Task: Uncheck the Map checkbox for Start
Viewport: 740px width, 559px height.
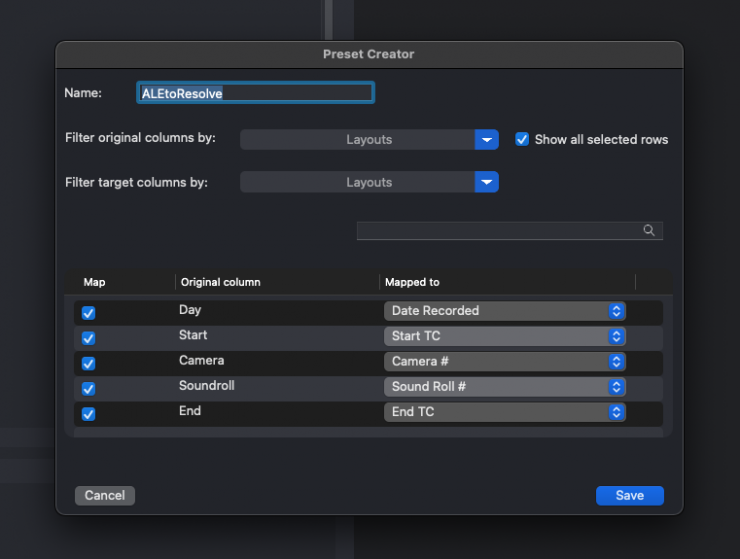Action: click(x=88, y=338)
